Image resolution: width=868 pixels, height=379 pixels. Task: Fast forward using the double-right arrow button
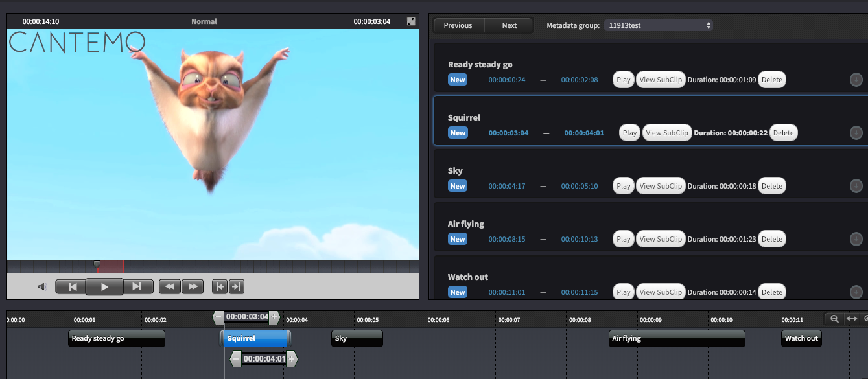(x=193, y=286)
